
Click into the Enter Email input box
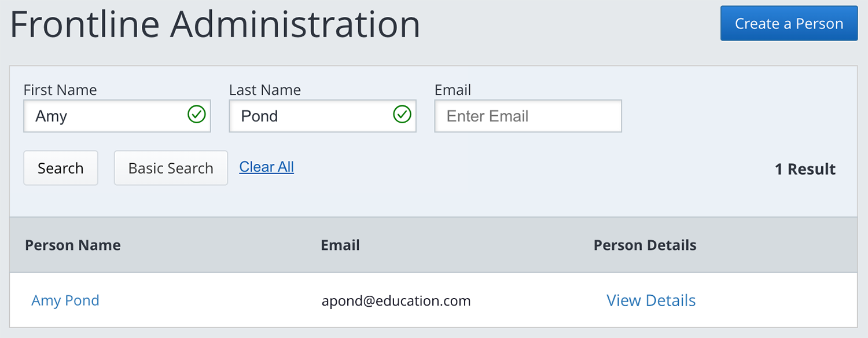pyautogui.click(x=528, y=116)
